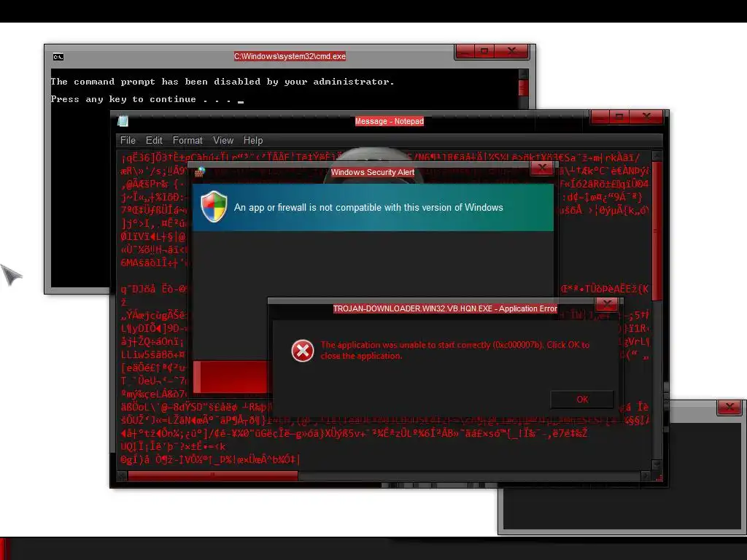Image resolution: width=747 pixels, height=560 pixels.
Task: Click the cmd.exe vertical scrollbar thumb
Action: pyautogui.click(x=523, y=87)
